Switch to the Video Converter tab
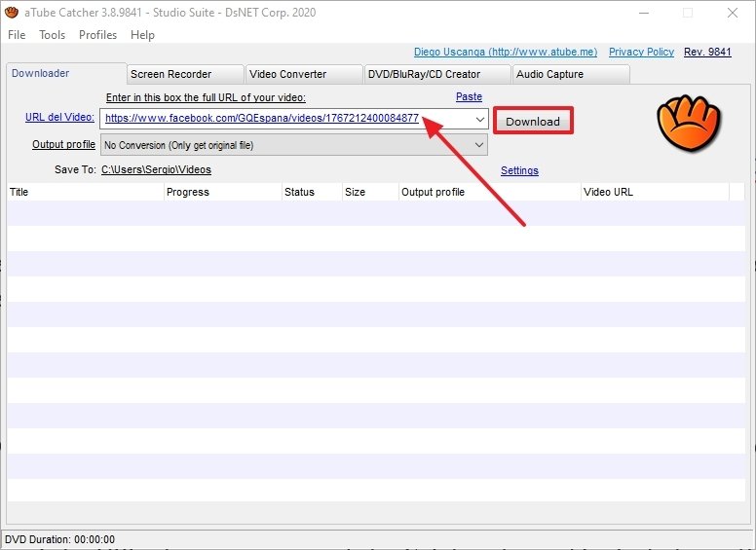This screenshot has height=550, width=756. (304, 74)
